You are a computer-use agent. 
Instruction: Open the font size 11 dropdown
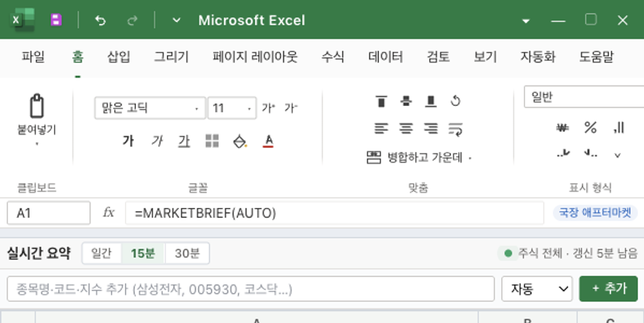(x=232, y=108)
